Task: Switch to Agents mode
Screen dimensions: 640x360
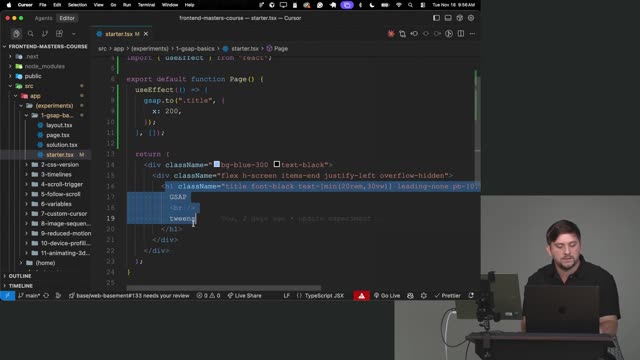Action: pyautogui.click(x=43, y=18)
